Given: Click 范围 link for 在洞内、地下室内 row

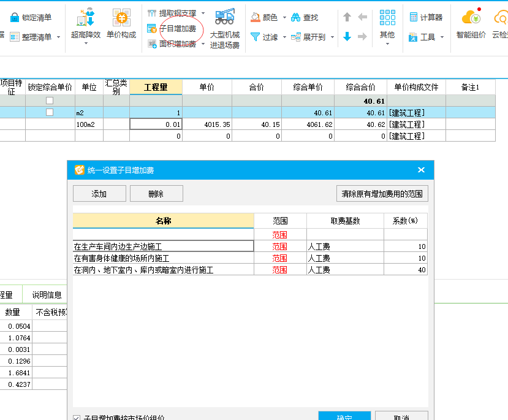Looking at the screenshot, I should click(280, 270).
